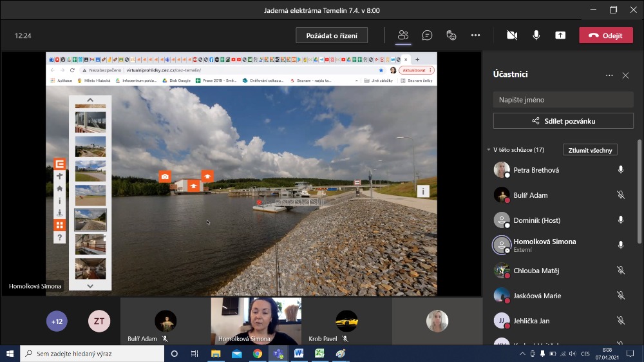The image size is (644, 362).
Task: Collapse the 'V této schůzce' participant list
Action: click(488, 150)
